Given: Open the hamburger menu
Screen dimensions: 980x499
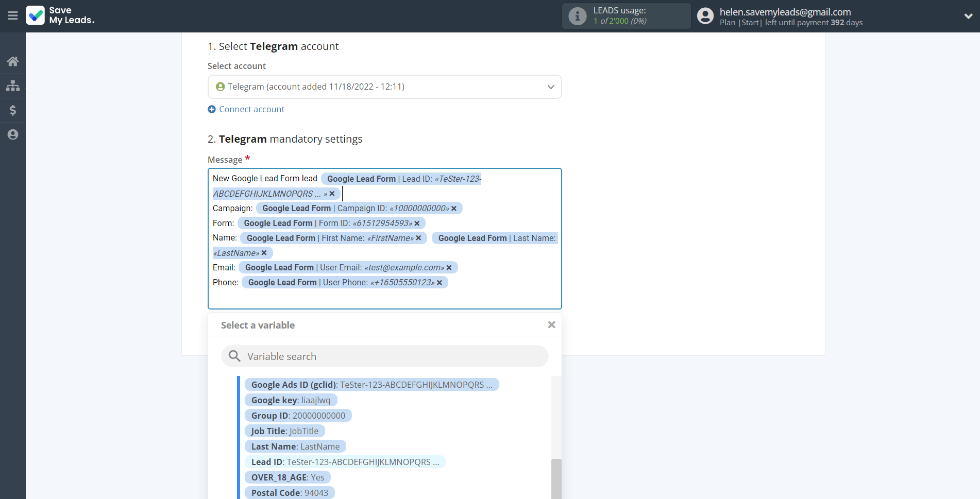Looking at the screenshot, I should (x=13, y=16).
